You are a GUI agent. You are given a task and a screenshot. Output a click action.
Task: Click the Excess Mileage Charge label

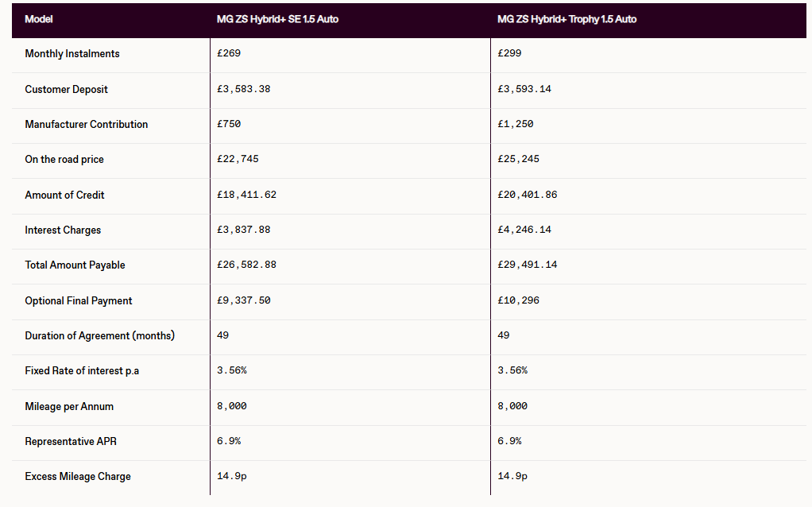pos(78,477)
